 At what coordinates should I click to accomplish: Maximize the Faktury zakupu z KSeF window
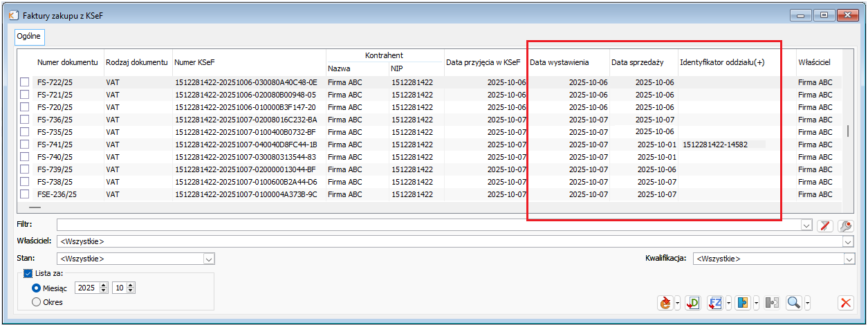pyautogui.click(x=824, y=15)
